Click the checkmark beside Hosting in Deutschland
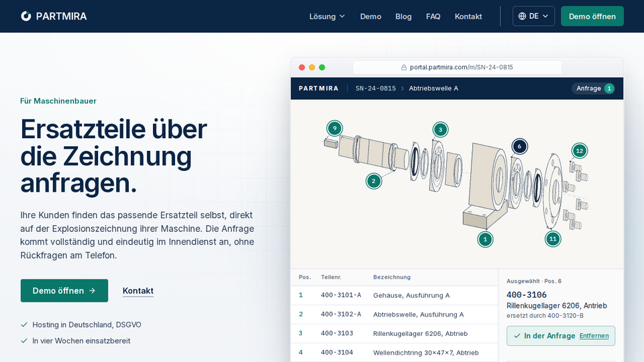 (24, 324)
